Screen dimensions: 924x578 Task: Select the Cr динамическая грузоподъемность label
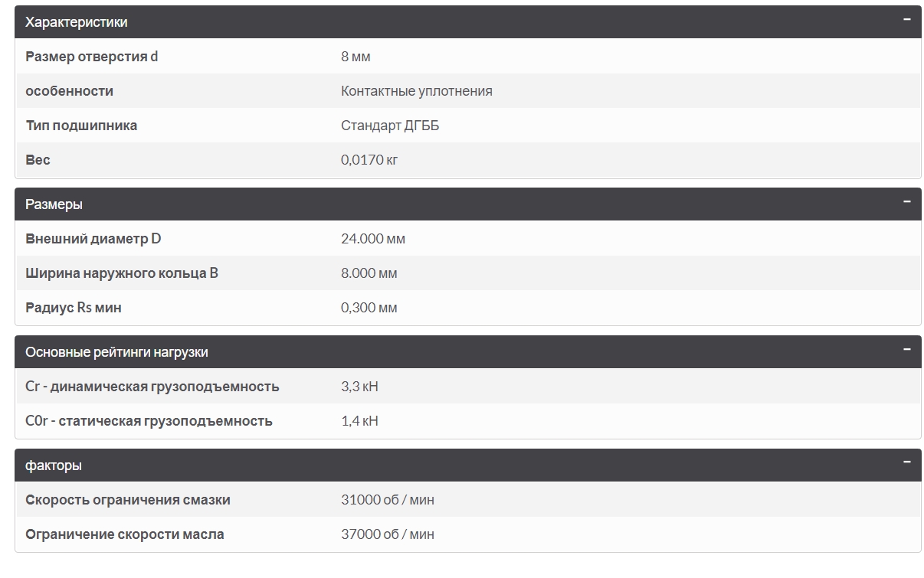point(152,387)
